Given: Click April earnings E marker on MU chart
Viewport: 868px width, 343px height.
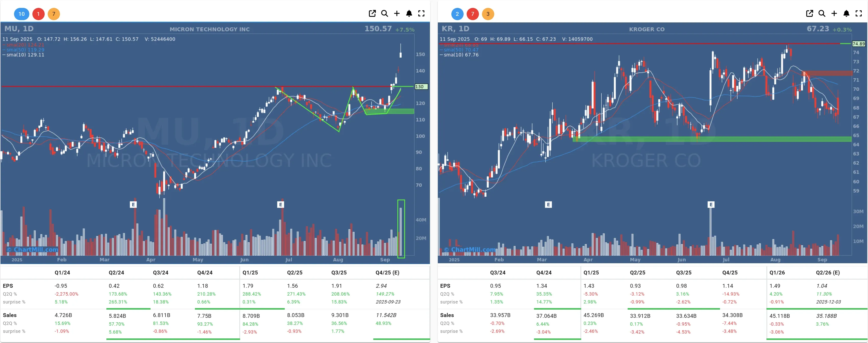Looking at the screenshot, I should pyautogui.click(x=133, y=204).
